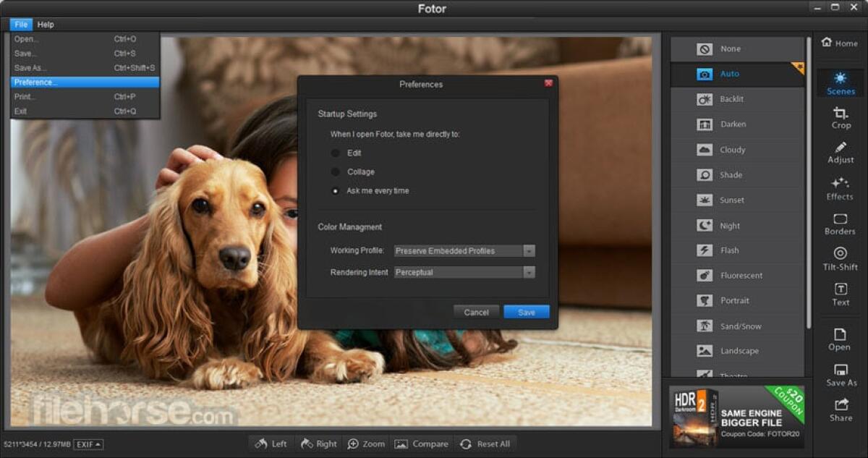
Task: Open the Help menu
Action: click(45, 24)
